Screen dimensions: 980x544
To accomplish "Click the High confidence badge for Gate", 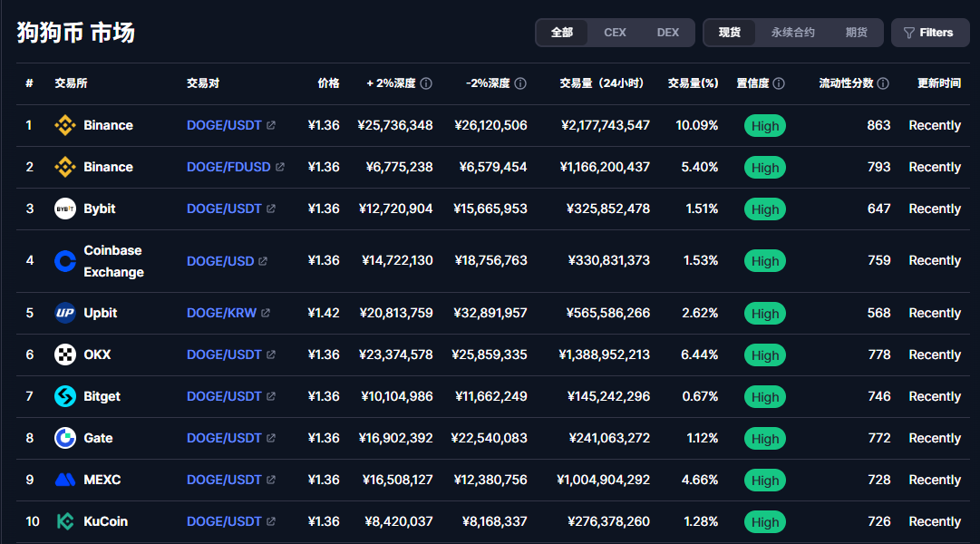I will pyautogui.click(x=764, y=439).
